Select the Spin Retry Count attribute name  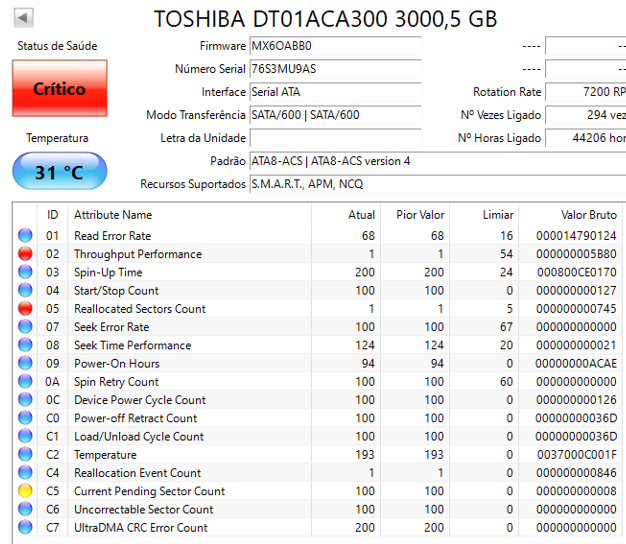pyautogui.click(x=116, y=382)
